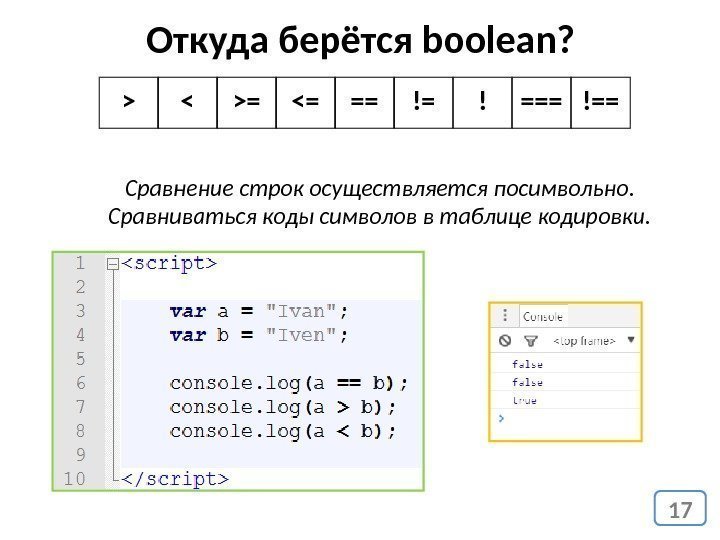This screenshot has height=540, width=720.
Task: Click line number 10 in the gutter
Action: (x=74, y=479)
